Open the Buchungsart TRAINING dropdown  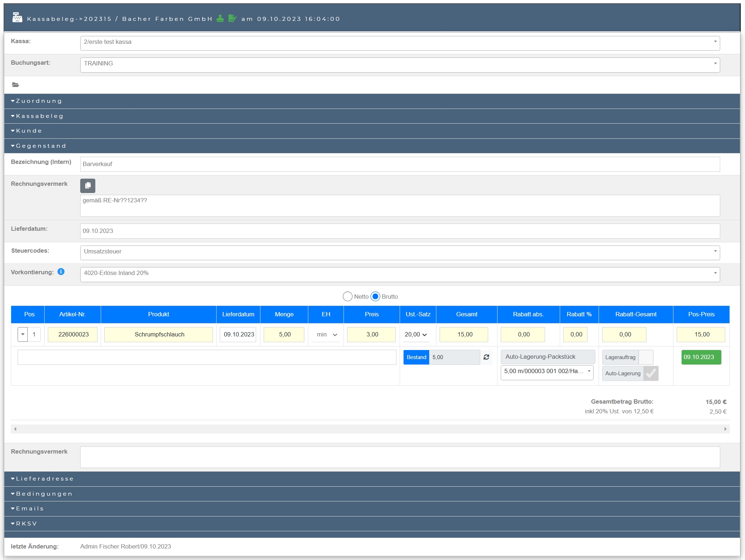400,65
